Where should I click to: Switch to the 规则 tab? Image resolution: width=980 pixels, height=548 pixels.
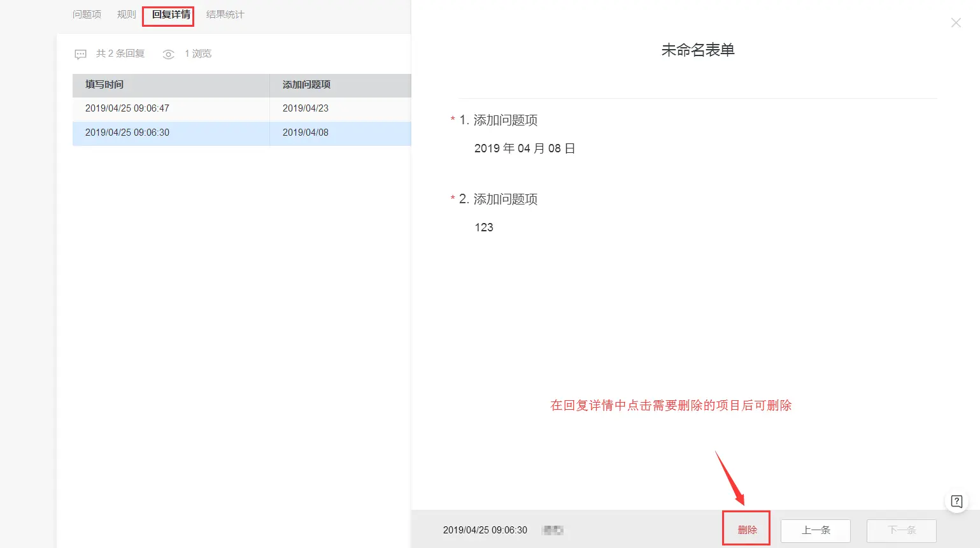point(126,14)
